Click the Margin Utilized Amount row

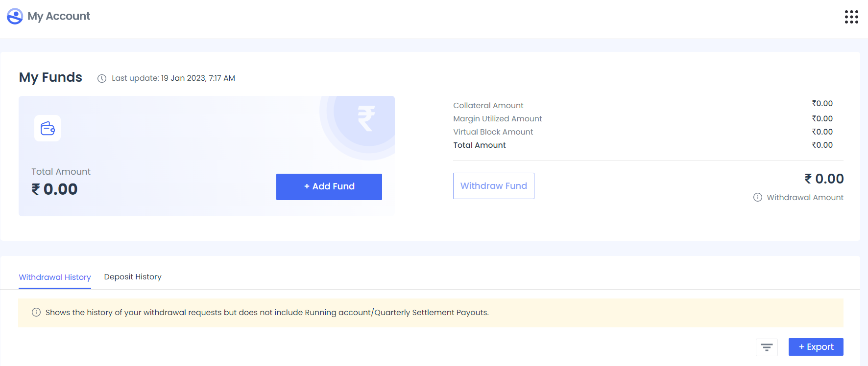click(643, 118)
